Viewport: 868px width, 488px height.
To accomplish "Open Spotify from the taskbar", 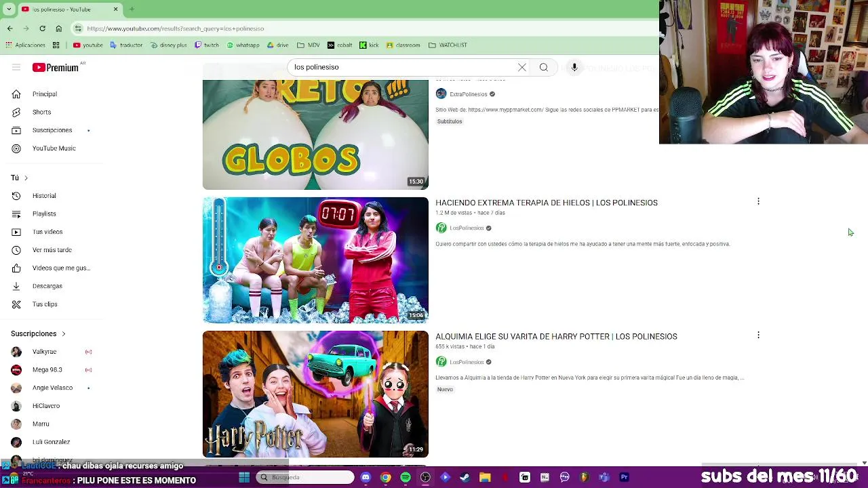I will click(x=406, y=477).
